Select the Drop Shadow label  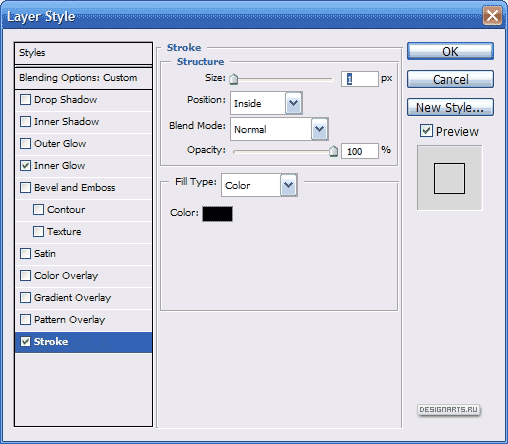point(66,100)
